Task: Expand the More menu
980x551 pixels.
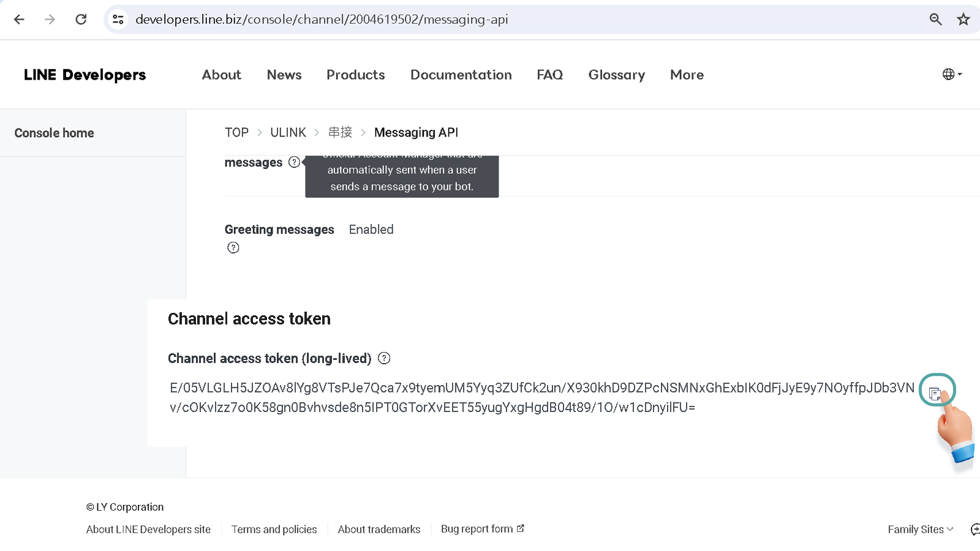Action: point(687,75)
